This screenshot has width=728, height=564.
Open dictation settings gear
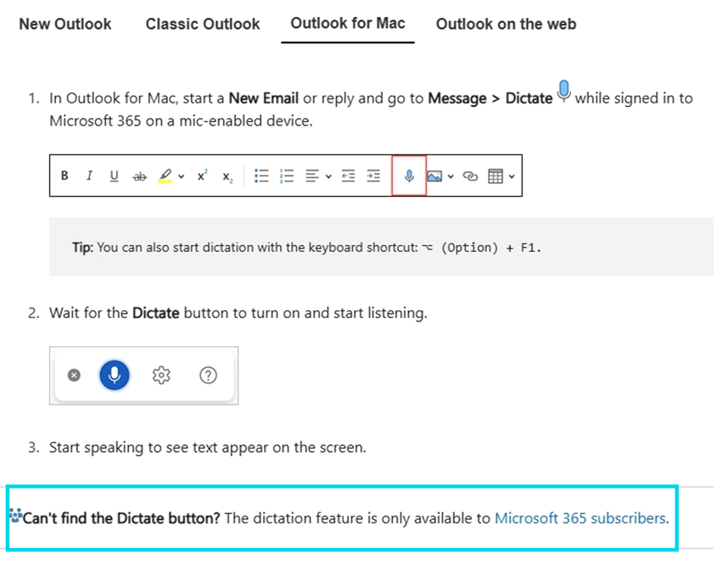(161, 375)
